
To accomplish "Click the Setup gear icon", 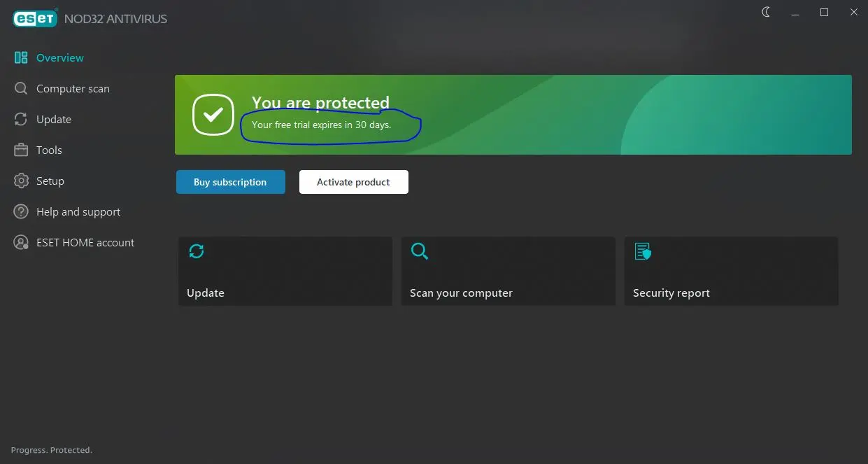I will (21, 181).
